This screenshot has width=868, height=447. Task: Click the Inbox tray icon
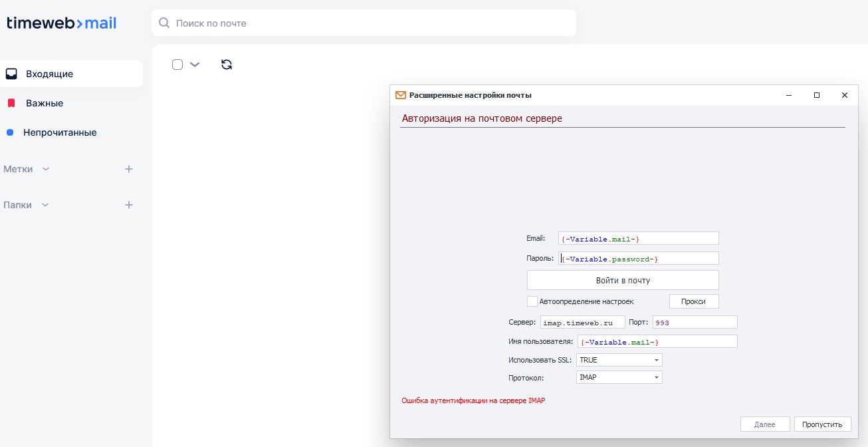(x=11, y=74)
